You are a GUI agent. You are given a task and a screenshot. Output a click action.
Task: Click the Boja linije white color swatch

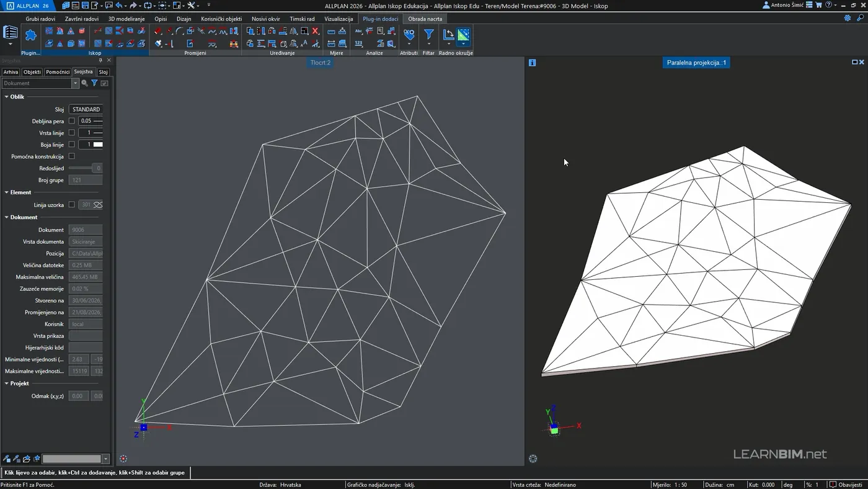(98, 145)
